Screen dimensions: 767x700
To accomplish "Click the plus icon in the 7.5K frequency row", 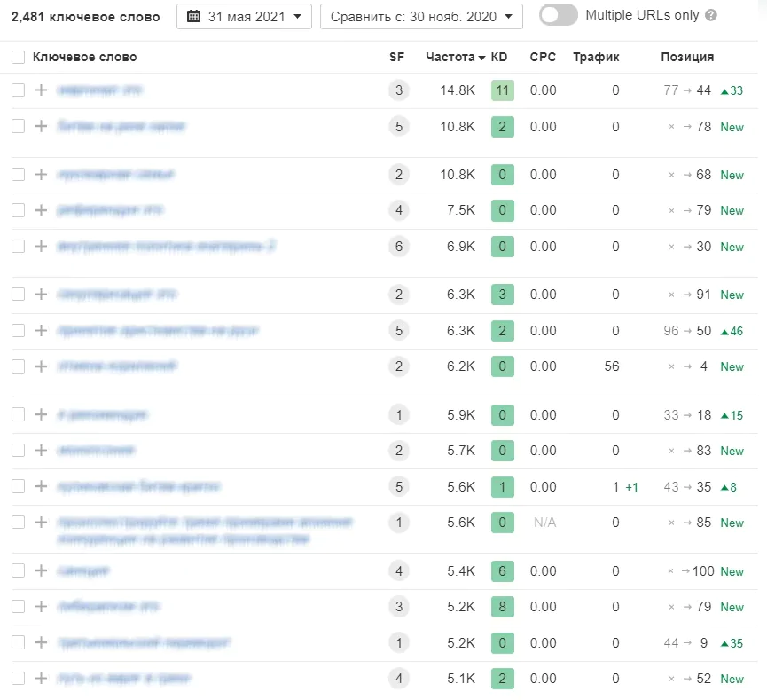I will click(x=41, y=210).
